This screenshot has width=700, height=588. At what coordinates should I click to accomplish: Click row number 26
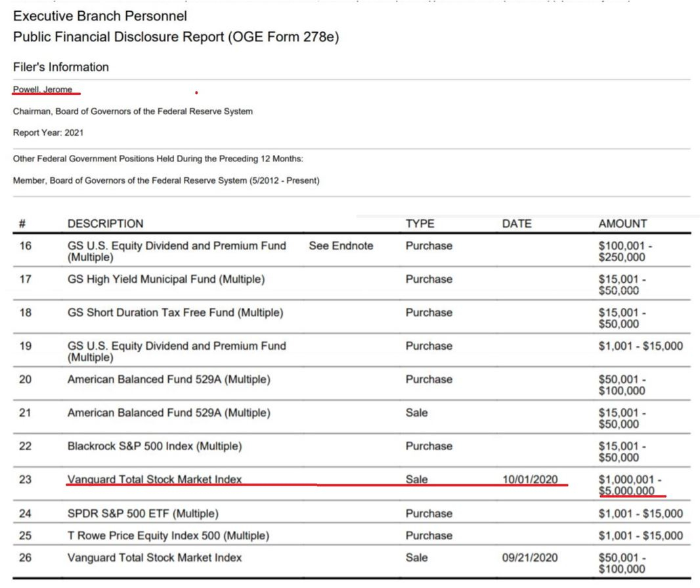coord(26,558)
